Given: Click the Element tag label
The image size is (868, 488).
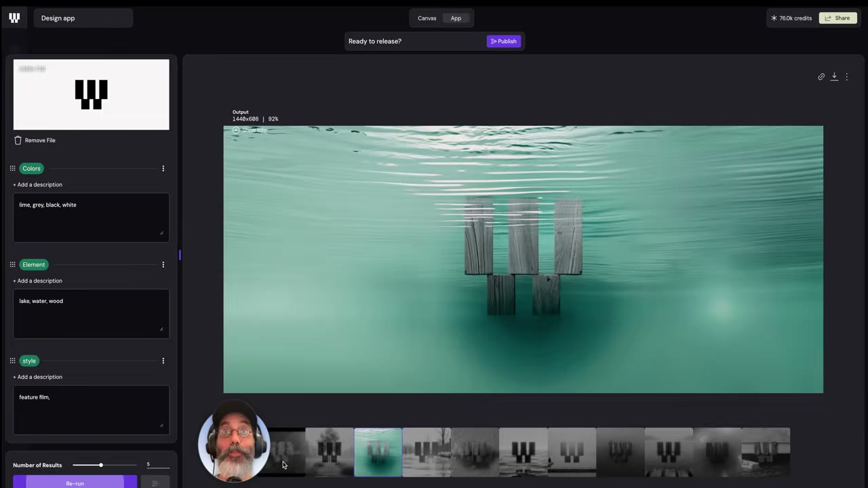Looking at the screenshot, I should [33, 264].
